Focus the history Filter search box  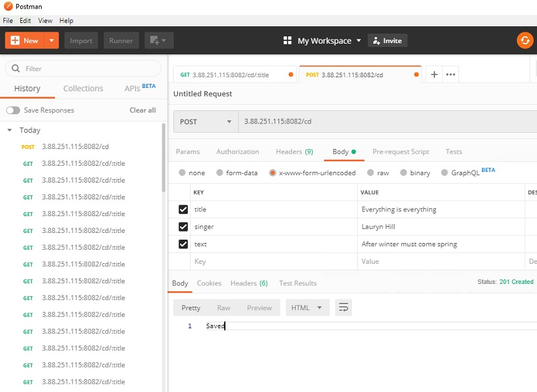point(83,68)
